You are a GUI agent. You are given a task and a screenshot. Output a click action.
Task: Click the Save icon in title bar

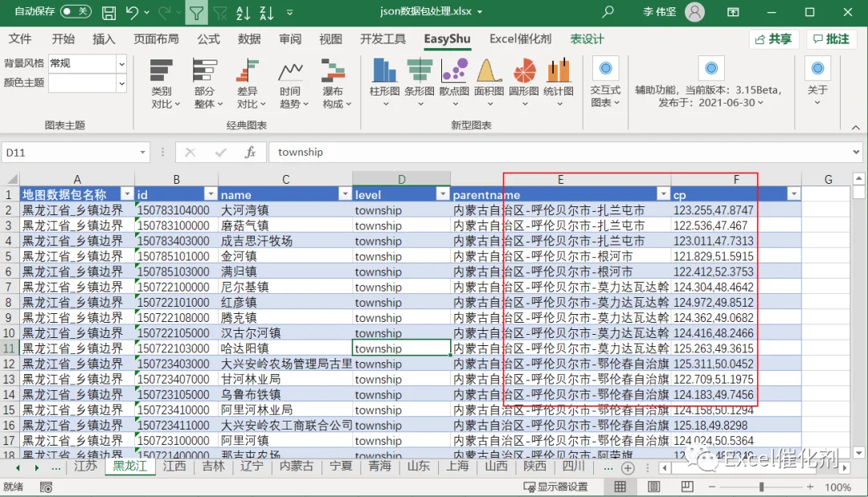click(x=109, y=12)
